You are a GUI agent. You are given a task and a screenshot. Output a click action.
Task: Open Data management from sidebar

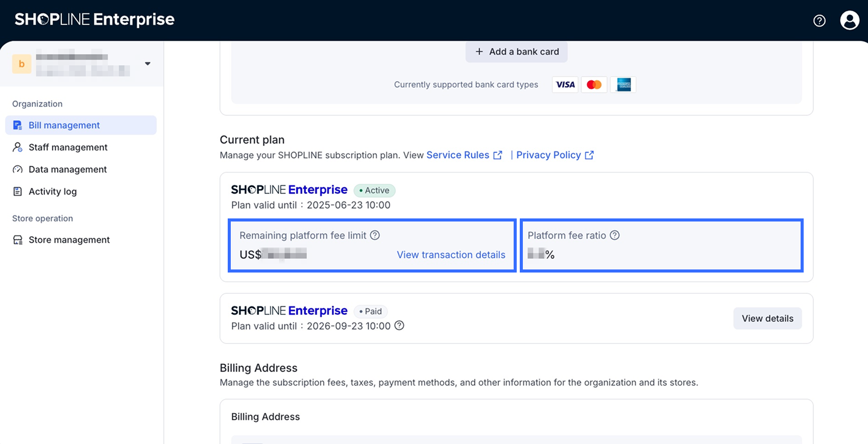(67, 169)
